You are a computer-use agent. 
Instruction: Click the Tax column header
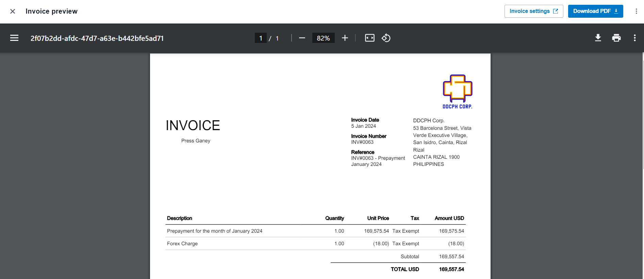point(415,218)
